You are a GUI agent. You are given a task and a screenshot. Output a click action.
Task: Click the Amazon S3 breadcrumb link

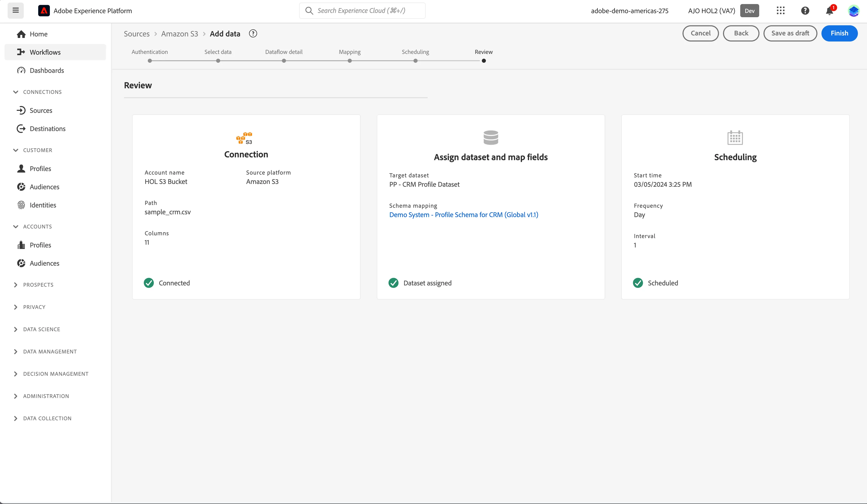pyautogui.click(x=180, y=34)
